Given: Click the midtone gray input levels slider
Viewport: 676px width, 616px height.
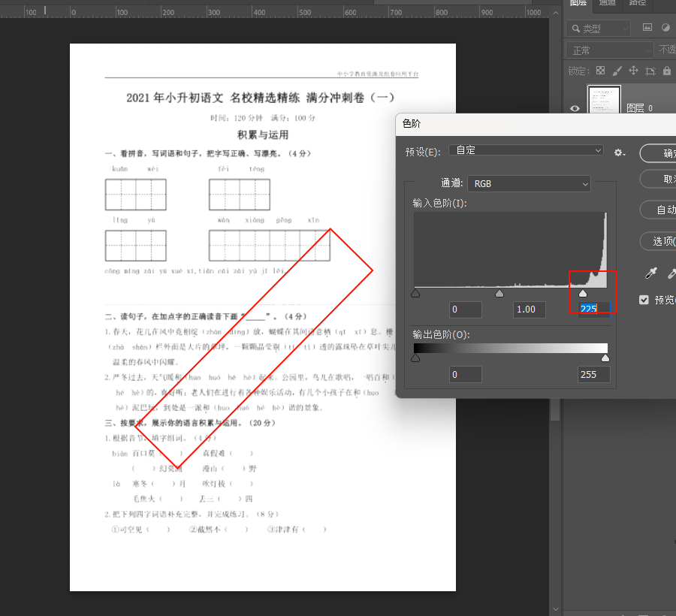Looking at the screenshot, I should [499, 294].
